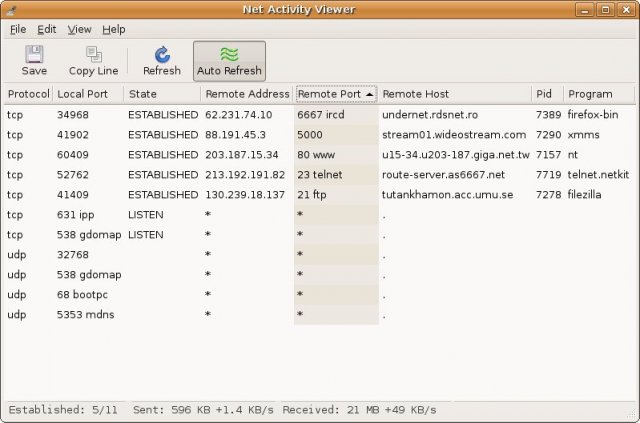Select the row with undernet.rdsnet.ro host
This screenshot has width=640, height=423.
click(318, 115)
